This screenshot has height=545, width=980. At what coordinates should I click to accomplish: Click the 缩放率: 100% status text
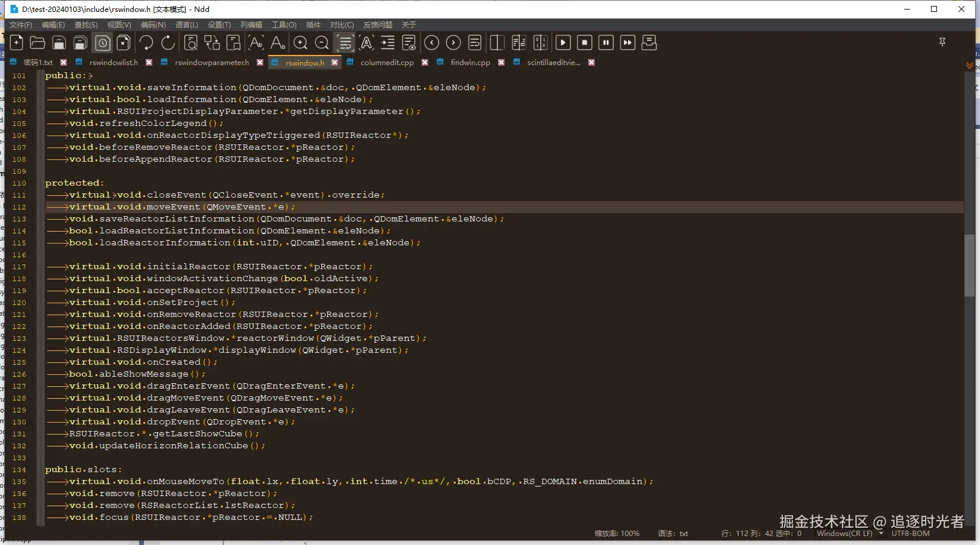coord(617,534)
